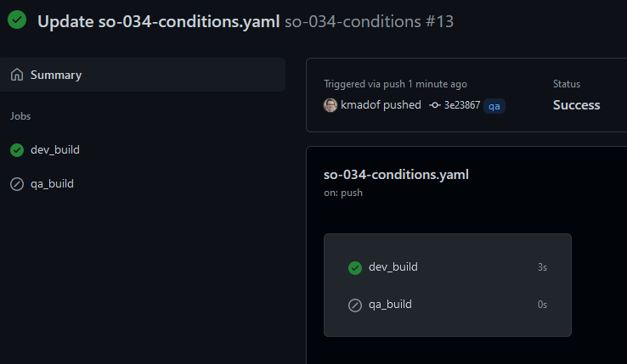Click the commit icon beside hash 3e23867

pyautogui.click(x=435, y=105)
